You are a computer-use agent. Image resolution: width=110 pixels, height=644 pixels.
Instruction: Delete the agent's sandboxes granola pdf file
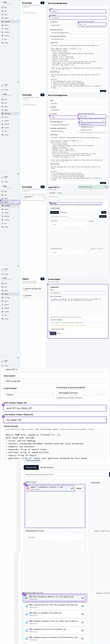[79, 488]
